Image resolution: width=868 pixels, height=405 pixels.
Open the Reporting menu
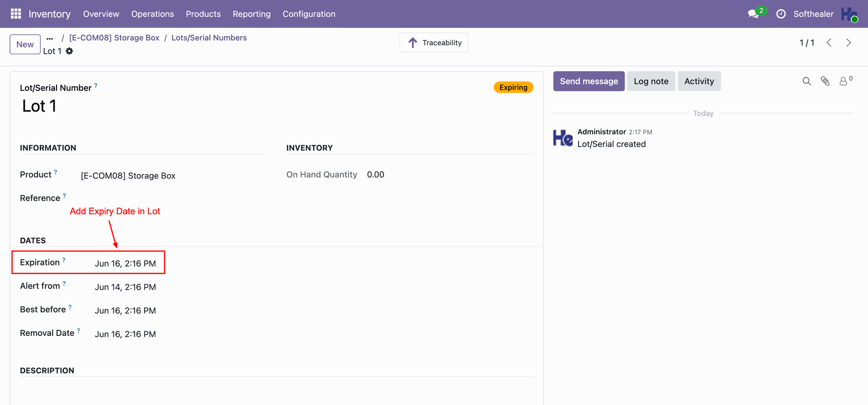[252, 14]
